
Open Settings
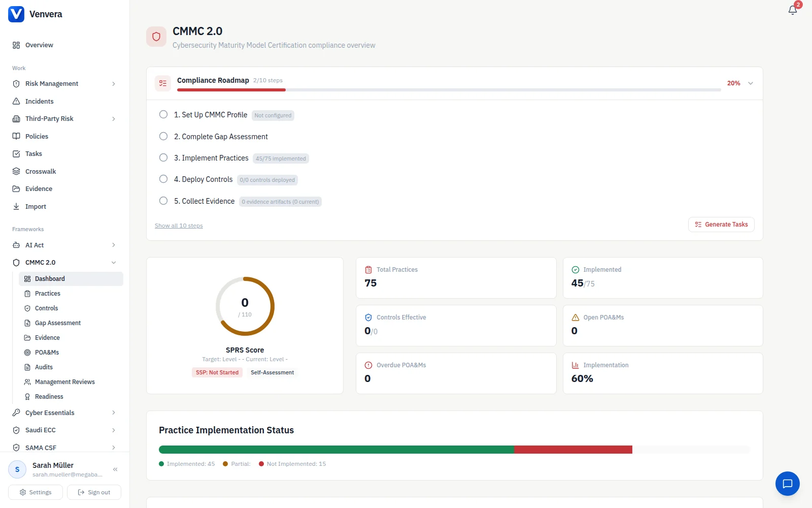point(36,492)
